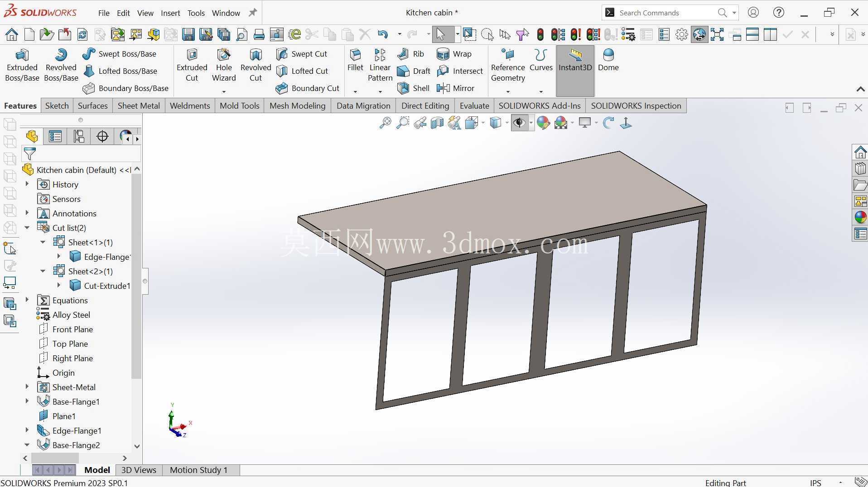Activate the Hole Wizard tool
Viewport: 868px width, 487px height.
pos(224,65)
